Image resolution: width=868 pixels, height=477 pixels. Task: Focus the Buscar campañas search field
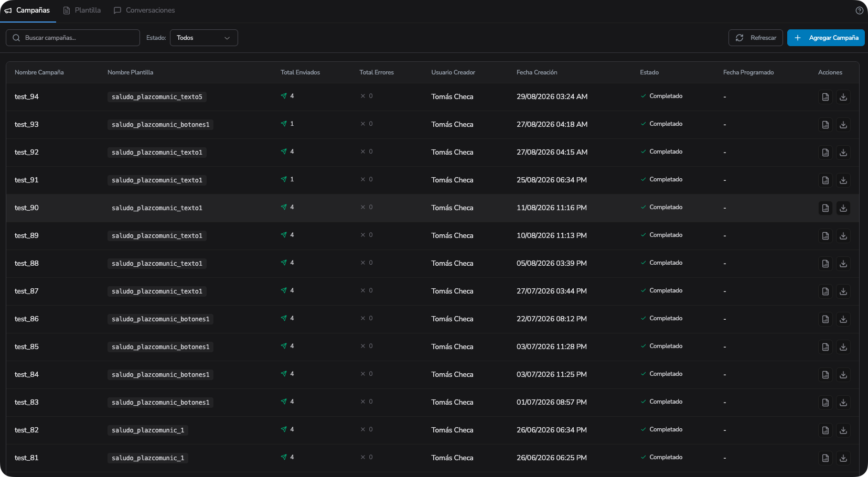(73, 38)
